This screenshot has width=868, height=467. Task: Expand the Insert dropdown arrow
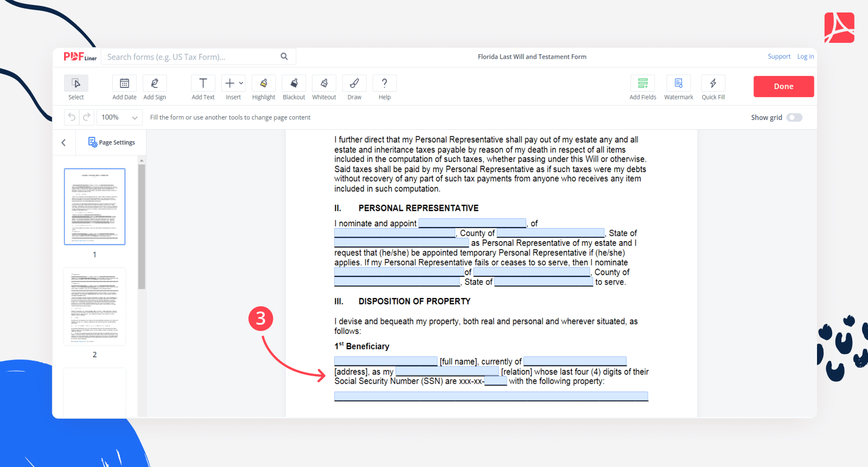tap(241, 83)
